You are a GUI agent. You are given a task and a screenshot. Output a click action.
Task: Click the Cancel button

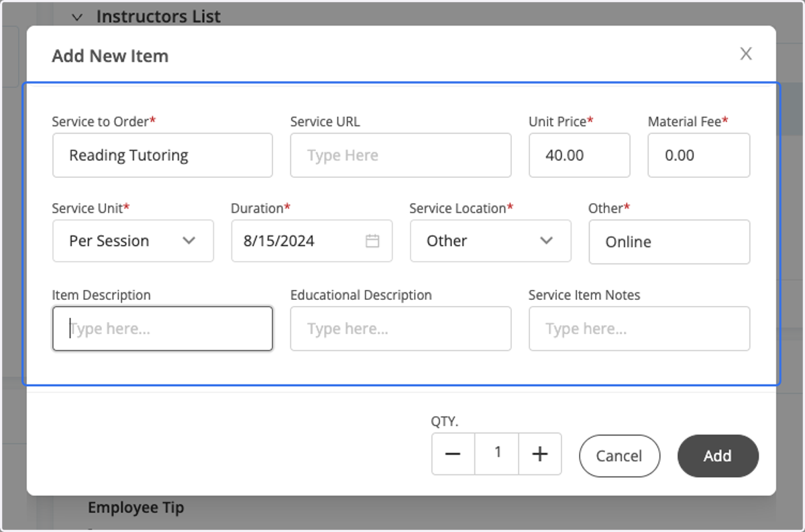tap(619, 456)
